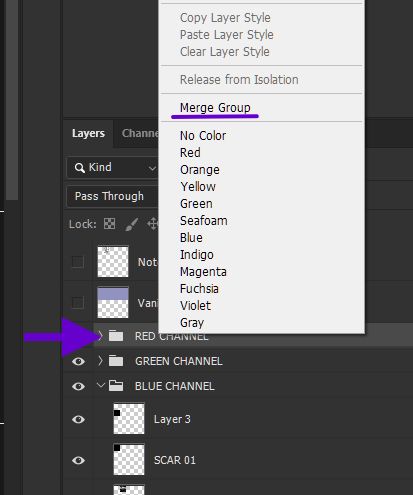Select the Layer 3 thumbnail
The height and width of the screenshot is (495, 413).
[129, 419]
